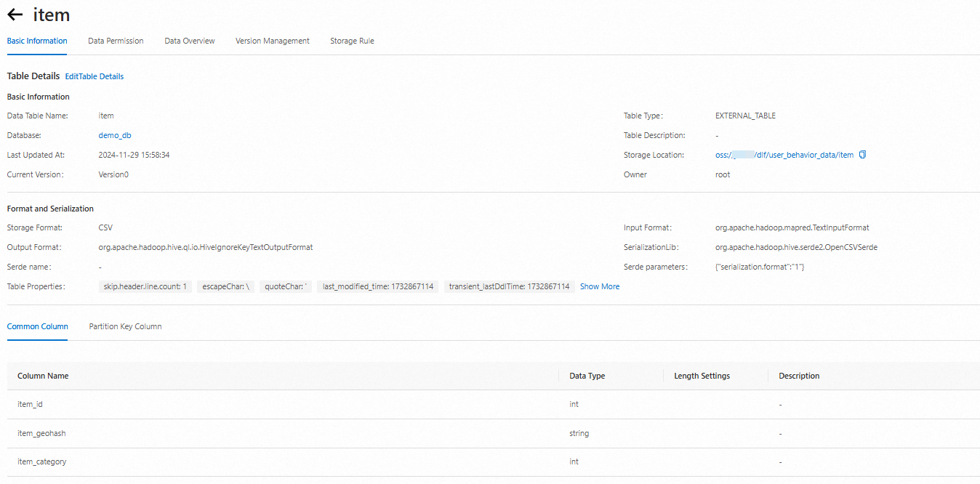Click the skip.header.line.count: 1 tag
Screen dimensions: 980x484
145,286
